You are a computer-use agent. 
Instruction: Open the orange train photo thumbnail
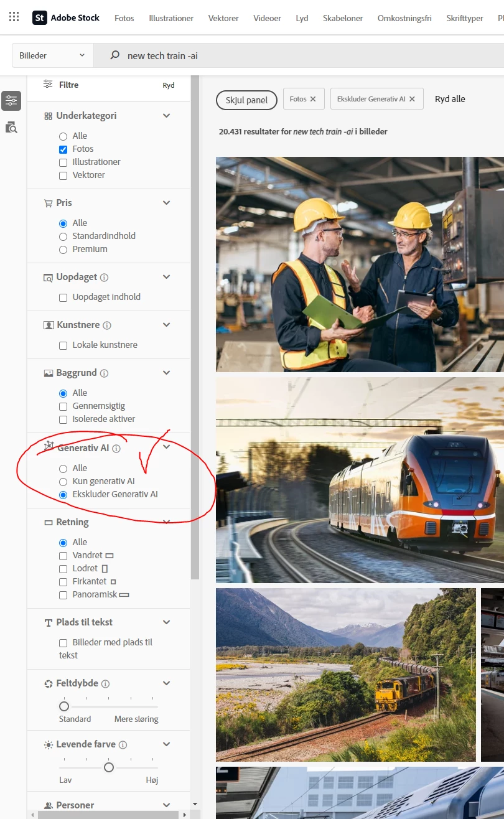[360, 480]
